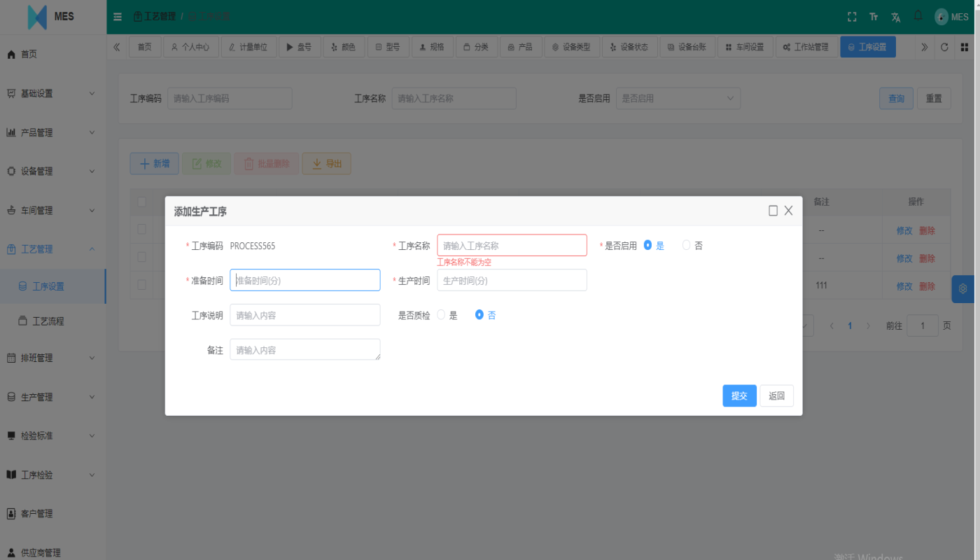This screenshot has height=560, width=980.
Task: Focus 准备时间 input field
Action: click(305, 280)
